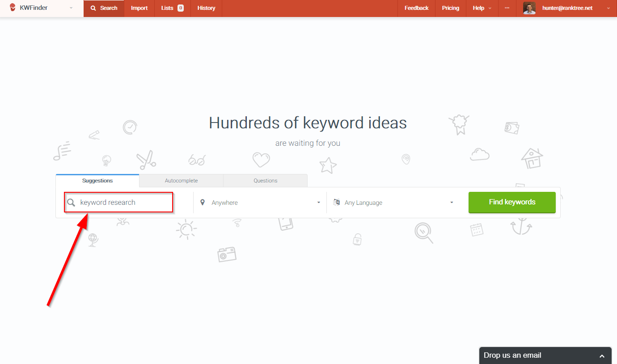The width and height of the screenshot is (617, 364).
Task: Expand the Help menu chevron
Action: (490, 8)
